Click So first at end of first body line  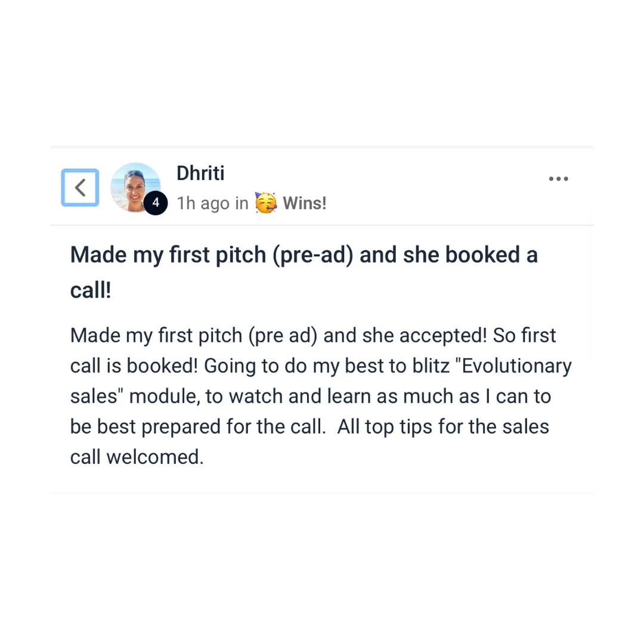pyautogui.click(x=525, y=335)
